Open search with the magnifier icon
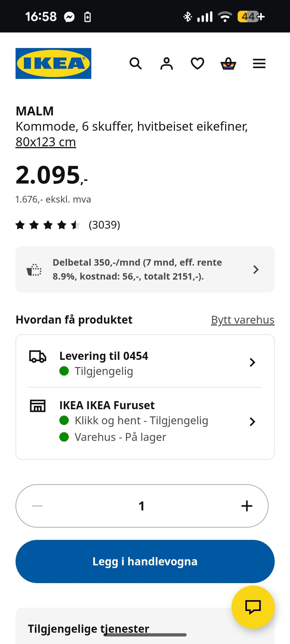290x644 pixels. (x=136, y=64)
